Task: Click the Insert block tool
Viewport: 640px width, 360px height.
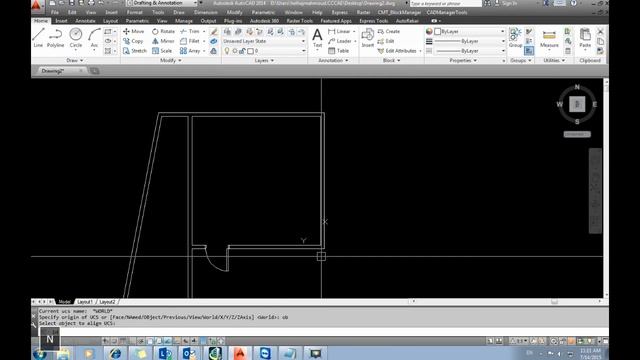Action: point(368,38)
